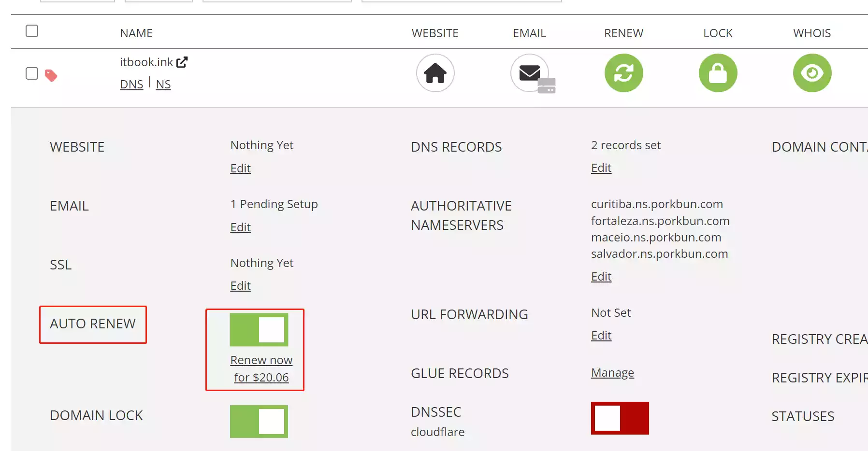The image size is (868, 451).
Task: Open the website home icon for itbook.ink
Action: (x=435, y=73)
